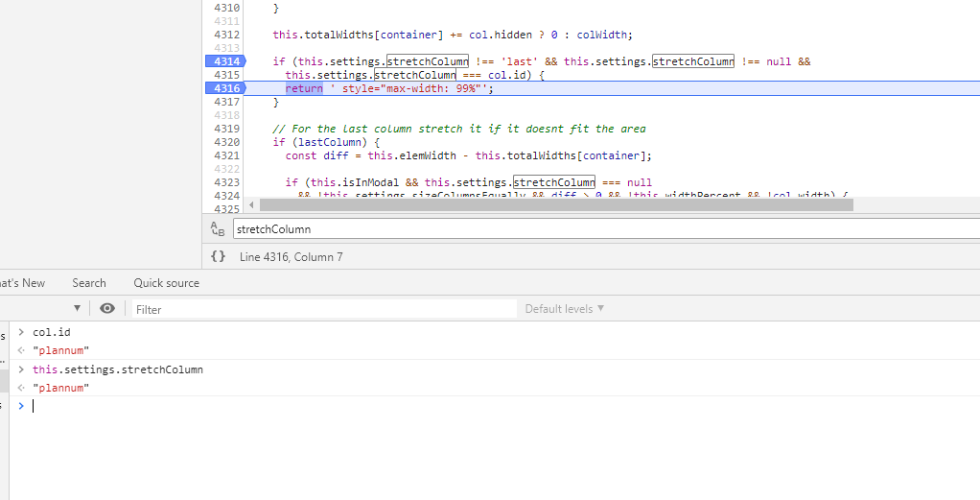The height and width of the screenshot is (500, 980).
Task: Click the highlighted 'return' keyword on line 4316
Action: [x=304, y=88]
